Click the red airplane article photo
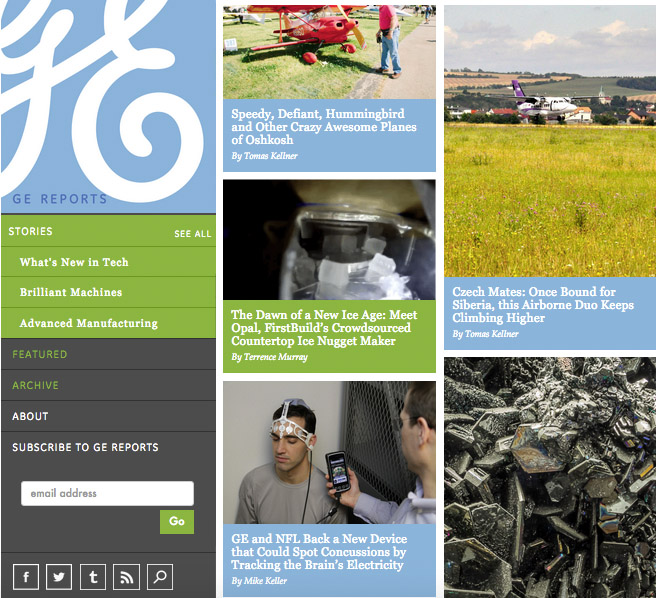The height and width of the screenshot is (598, 656). coord(329,52)
